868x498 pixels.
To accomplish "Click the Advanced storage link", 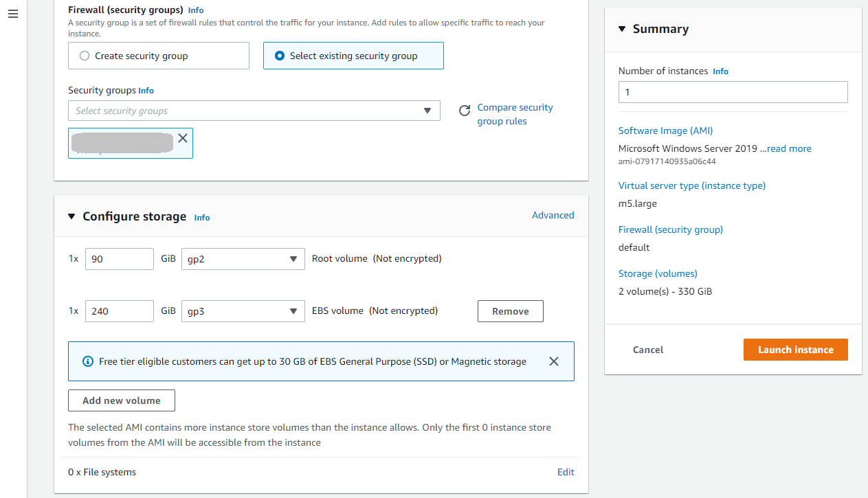I will (x=553, y=215).
